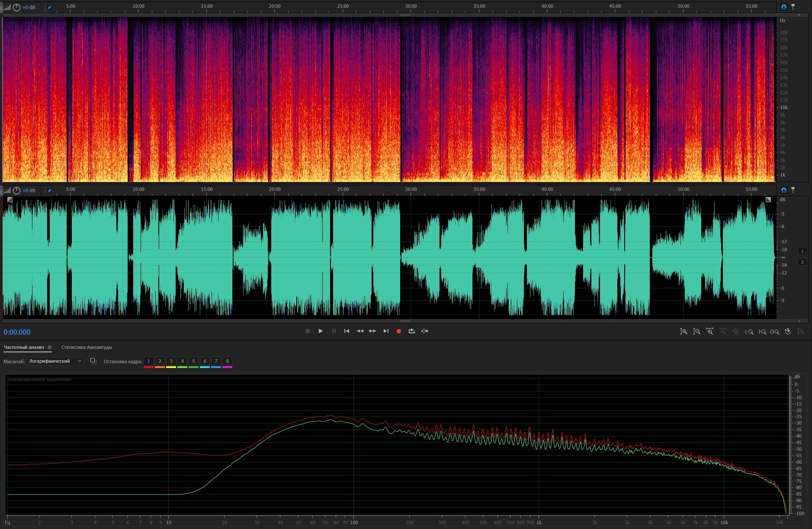Screen dimensions: 812x529
Task: Click the waveform HUD volume knob
Action: 16,190
